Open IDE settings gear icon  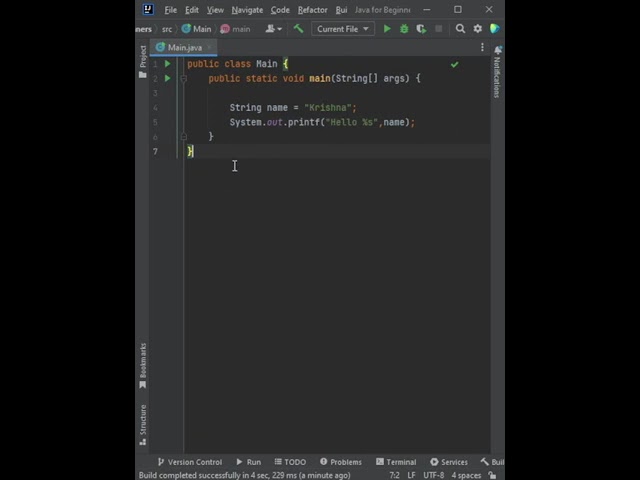(x=478, y=29)
